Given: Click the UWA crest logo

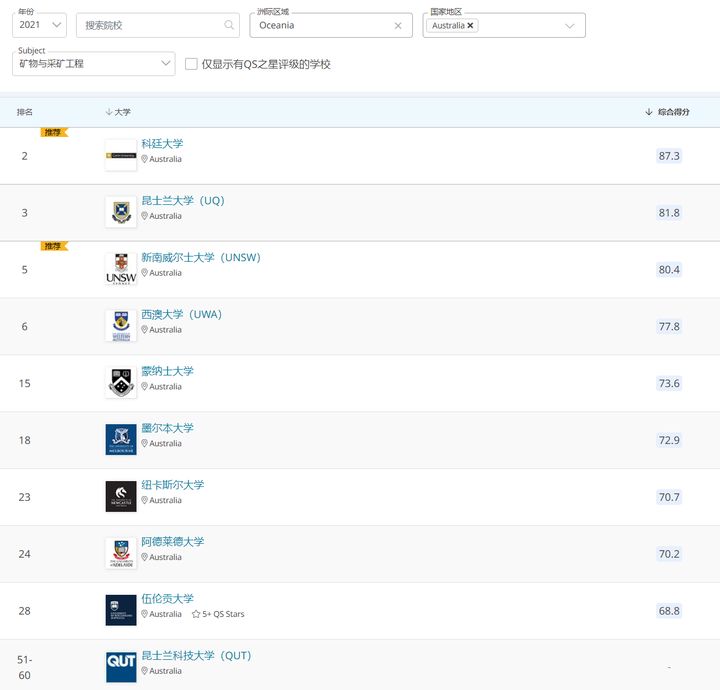Looking at the screenshot, I should (121, 326).
